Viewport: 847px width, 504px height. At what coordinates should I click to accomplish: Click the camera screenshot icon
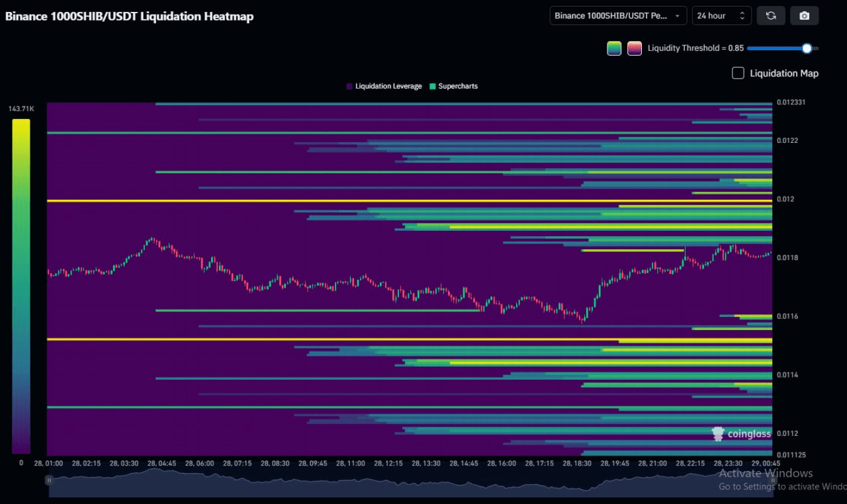pos(804,16)
